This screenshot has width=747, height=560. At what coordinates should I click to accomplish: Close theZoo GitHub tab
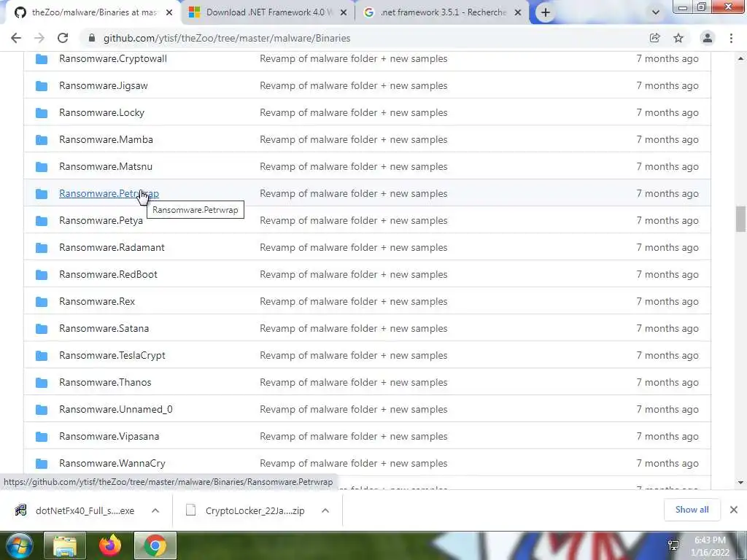click(x=169, y=12)
